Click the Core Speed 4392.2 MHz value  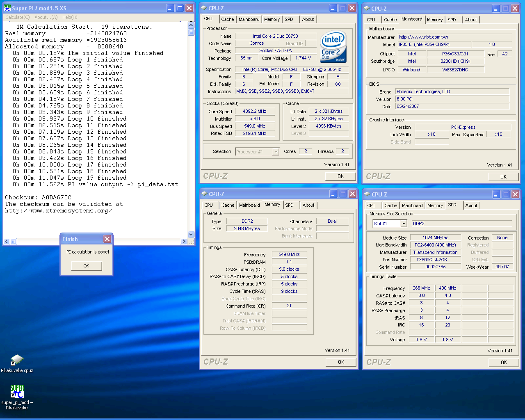click(x=255, y=111)
